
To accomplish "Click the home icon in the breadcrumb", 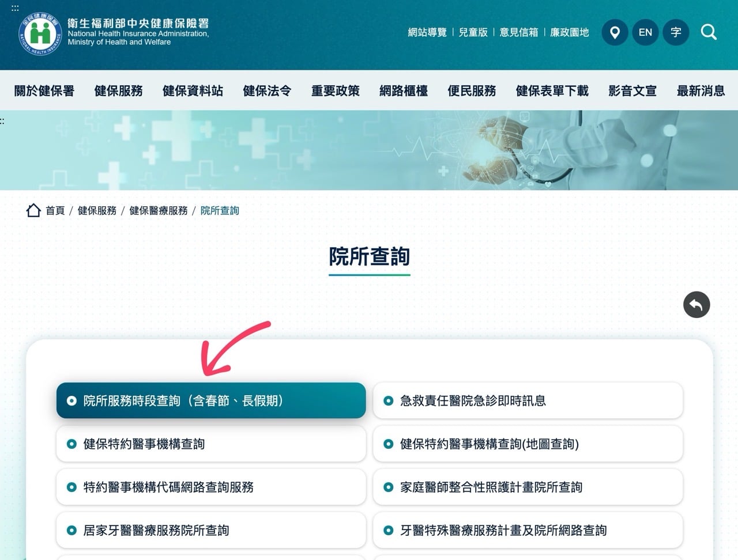I will [33, 210].
